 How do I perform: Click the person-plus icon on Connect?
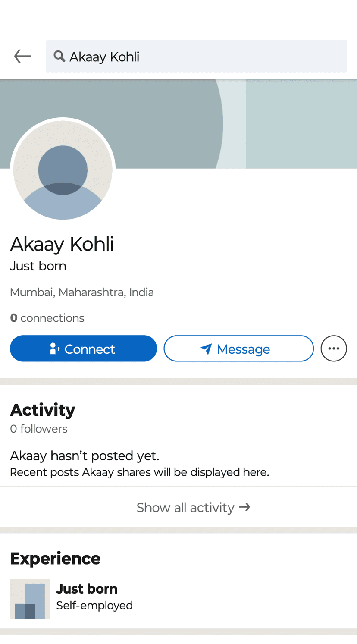pos(55,349)
